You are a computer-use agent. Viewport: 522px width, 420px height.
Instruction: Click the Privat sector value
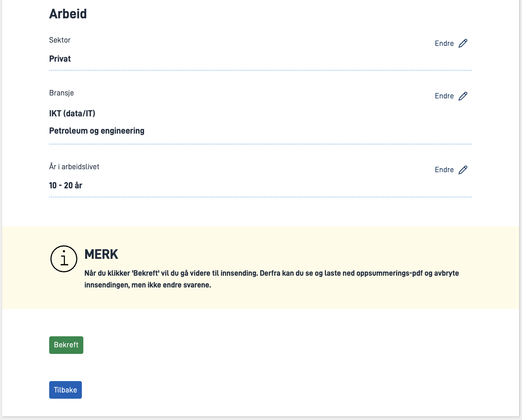[60, 59]
